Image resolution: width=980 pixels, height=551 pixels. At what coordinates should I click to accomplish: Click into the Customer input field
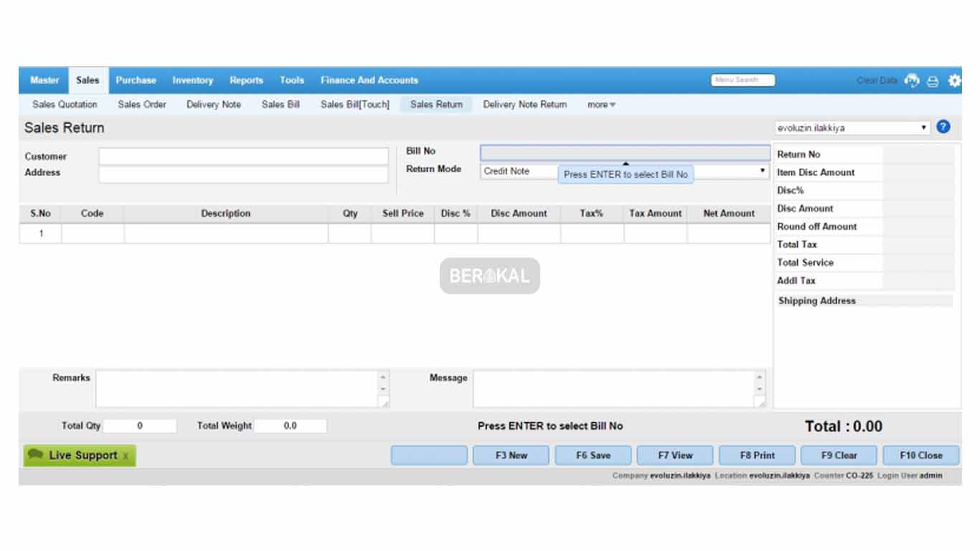(x=243, y=156)
